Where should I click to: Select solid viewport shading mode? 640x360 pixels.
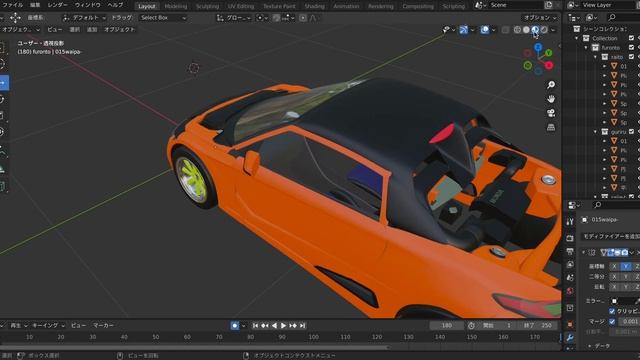tap(526, 30)
